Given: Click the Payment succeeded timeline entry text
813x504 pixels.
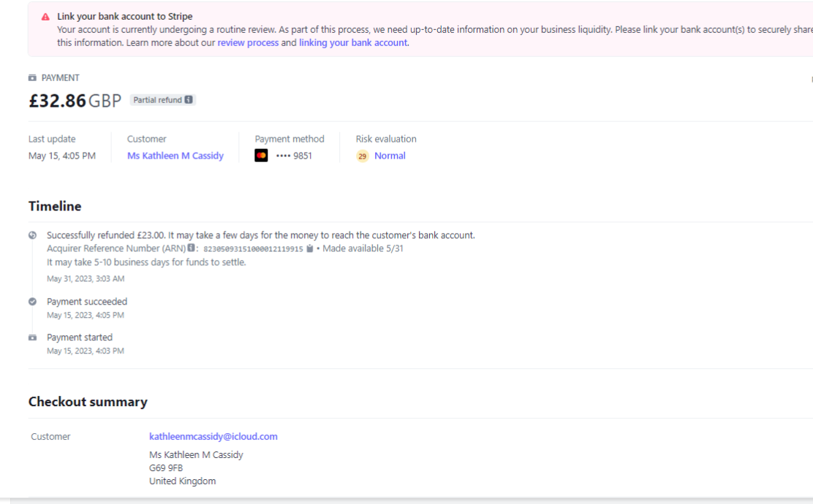Looking at the screenshot, I should [87, 302].
